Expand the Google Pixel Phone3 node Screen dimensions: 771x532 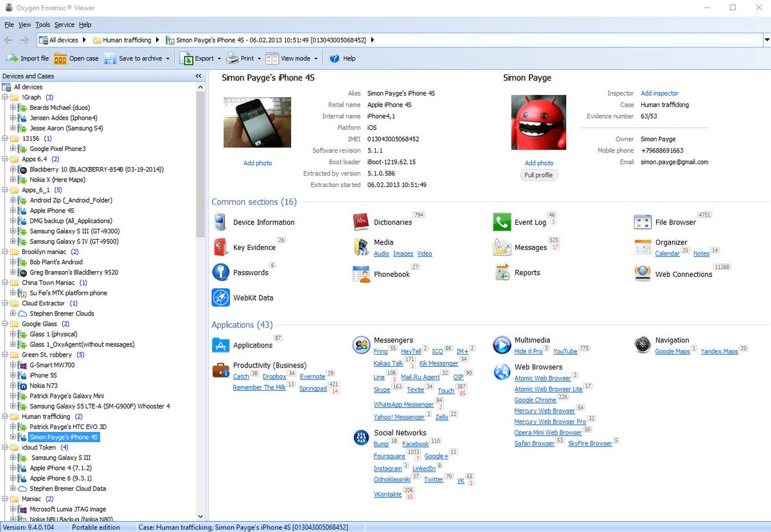13,148
